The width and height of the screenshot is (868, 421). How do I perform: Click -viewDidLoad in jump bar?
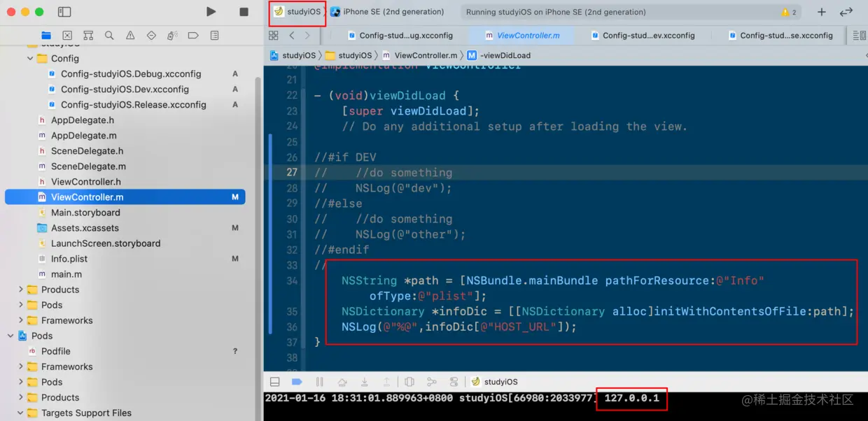[499, 55]
